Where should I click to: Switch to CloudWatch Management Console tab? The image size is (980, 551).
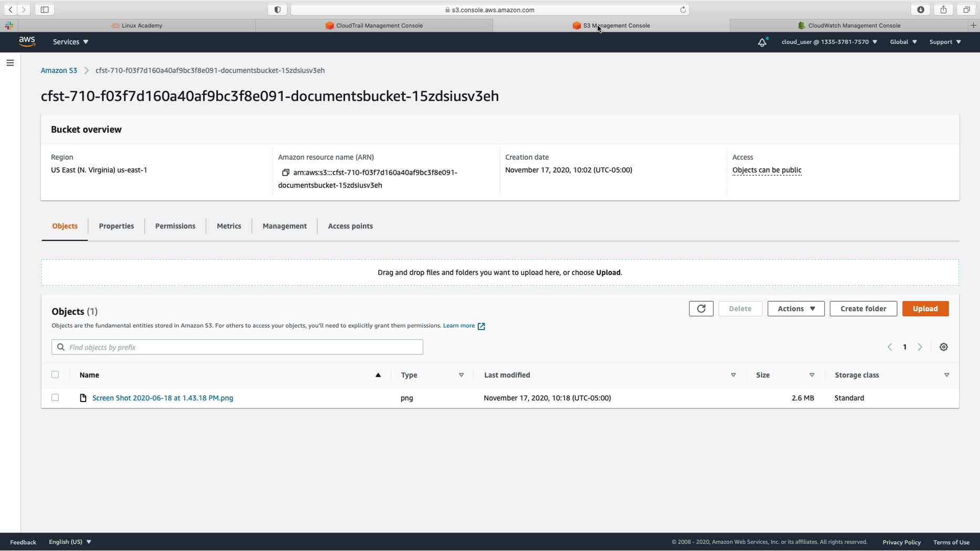(x=849, y=25)
